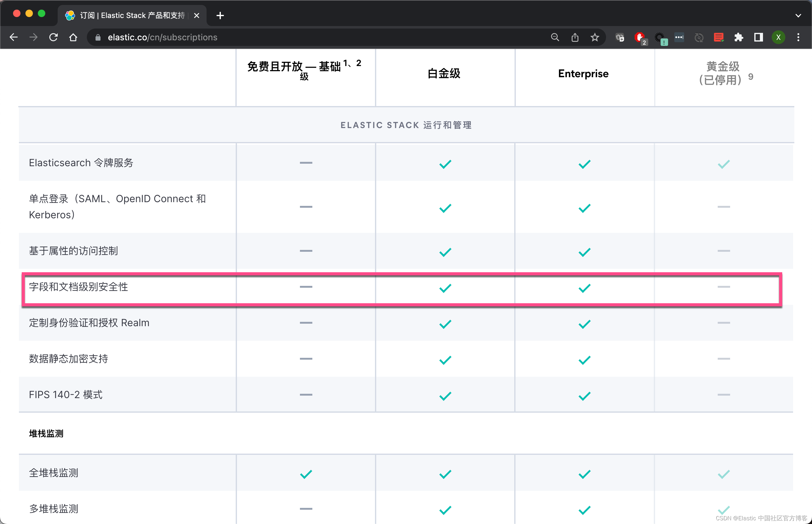Image resolution: width=812 pixels, height=524 pixels.
Task: Open the tab search chevron at top right
Action: (x=798, y=15)
